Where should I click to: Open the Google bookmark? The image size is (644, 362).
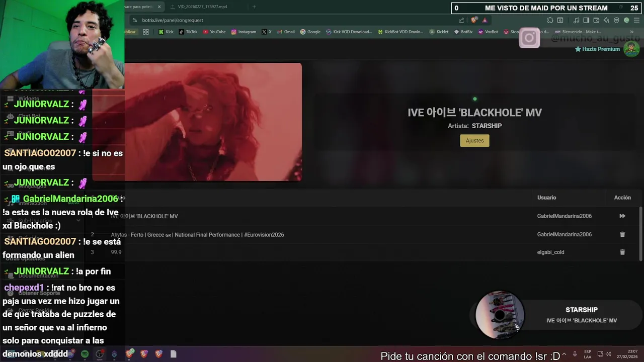click(310, 32)
